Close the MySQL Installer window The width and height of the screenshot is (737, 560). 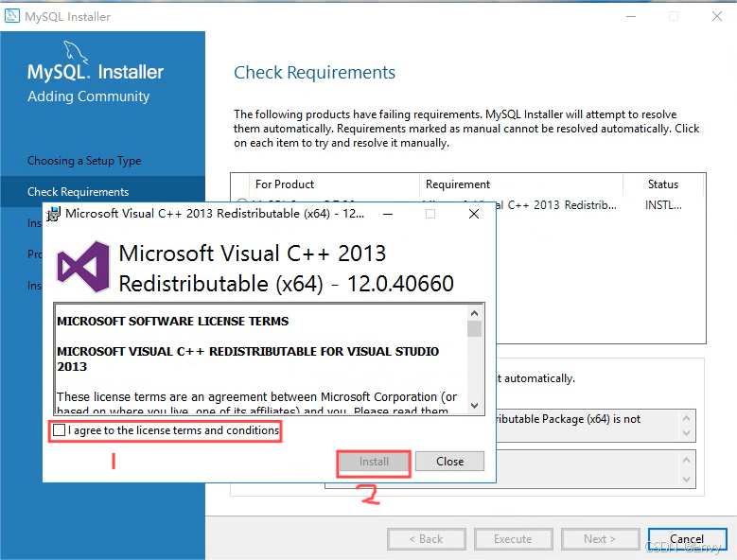pos(717,16)
